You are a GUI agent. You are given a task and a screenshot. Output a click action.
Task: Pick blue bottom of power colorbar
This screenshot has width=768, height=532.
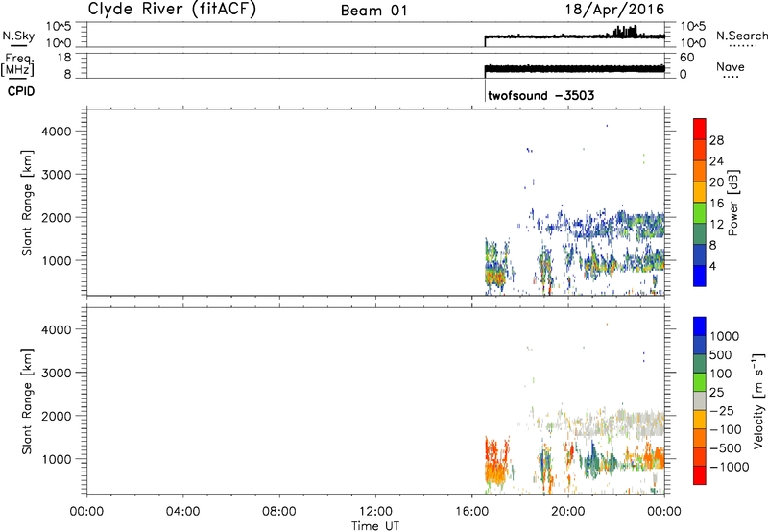(700, 276)
